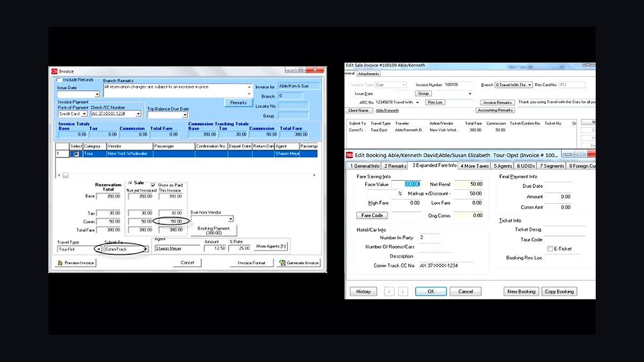Click Net Remit field 50.00
The height and width of the screenshot is (362, 644).
(x=468, y=184)
